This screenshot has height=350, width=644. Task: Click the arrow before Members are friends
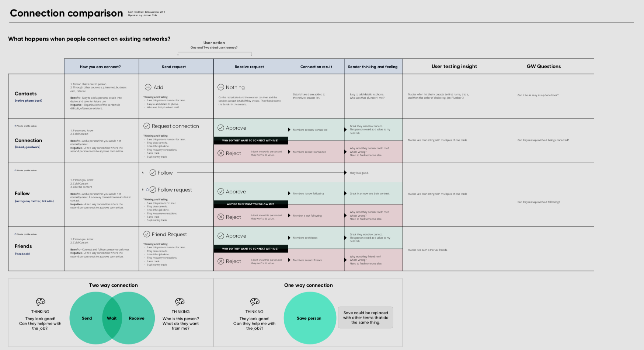pyautogui.click(x=289, y=238)
